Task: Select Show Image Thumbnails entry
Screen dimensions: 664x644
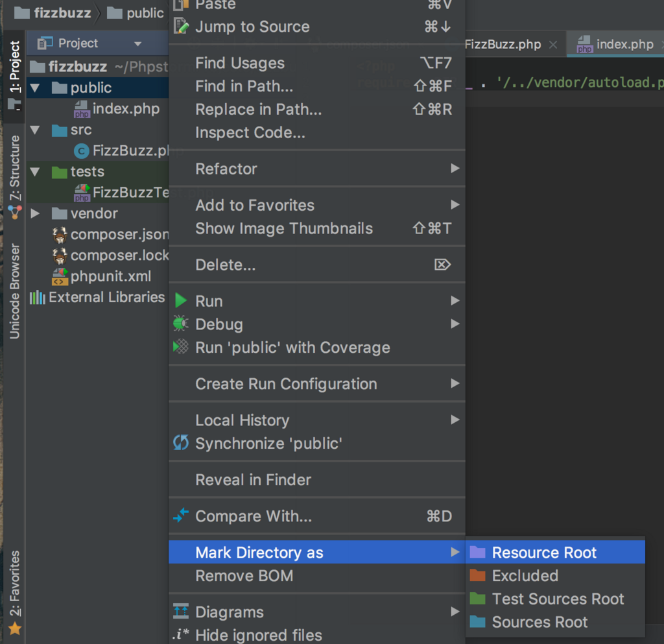Action: 316,228
